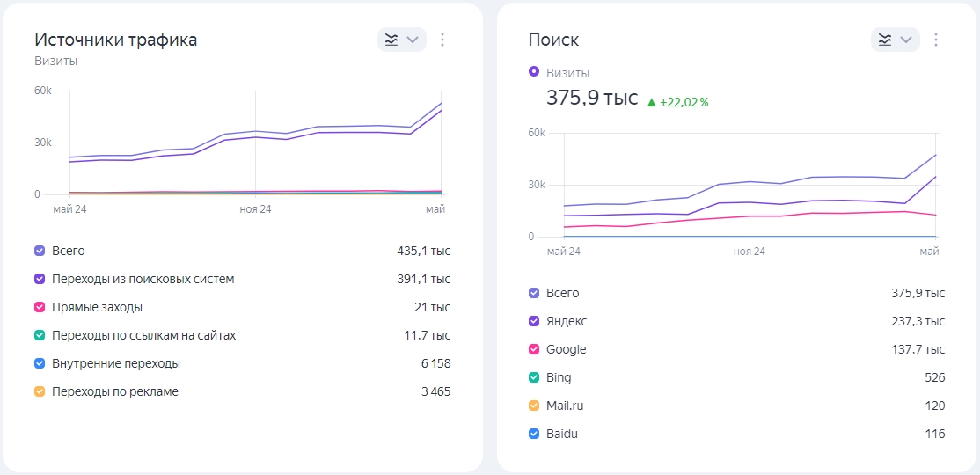Toggle Mail.ru series checkbox

click(x=534, y=406)
